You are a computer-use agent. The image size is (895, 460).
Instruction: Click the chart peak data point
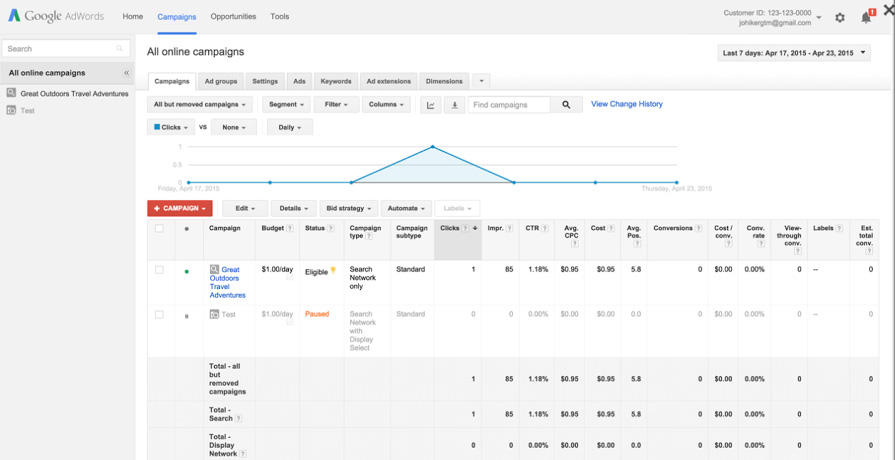coord(433,147)
